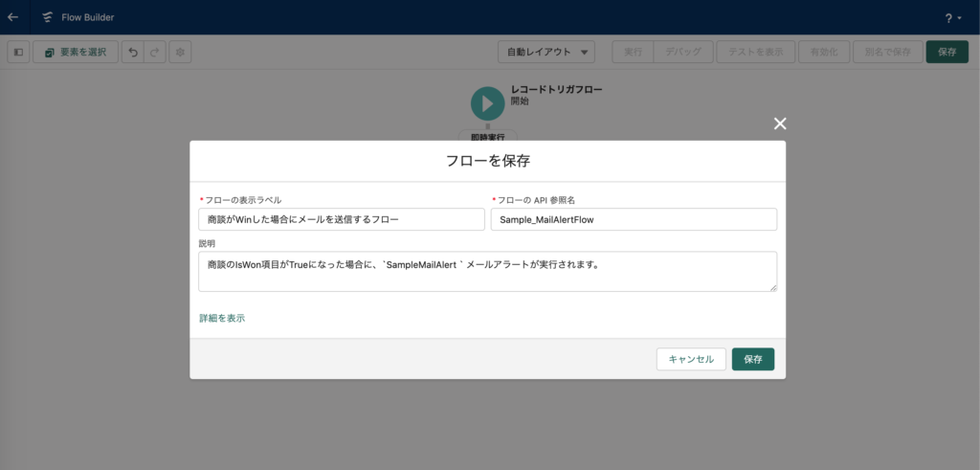Click the キャンセル button
Viewport: 980px width, 470px height.
click(691, 359)
